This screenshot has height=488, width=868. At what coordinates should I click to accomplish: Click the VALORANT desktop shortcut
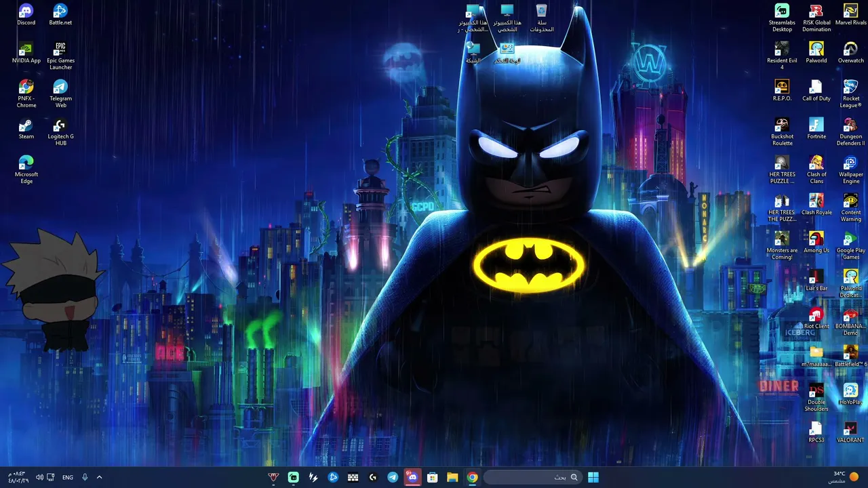pyautogui.click(x=850, y=432)
